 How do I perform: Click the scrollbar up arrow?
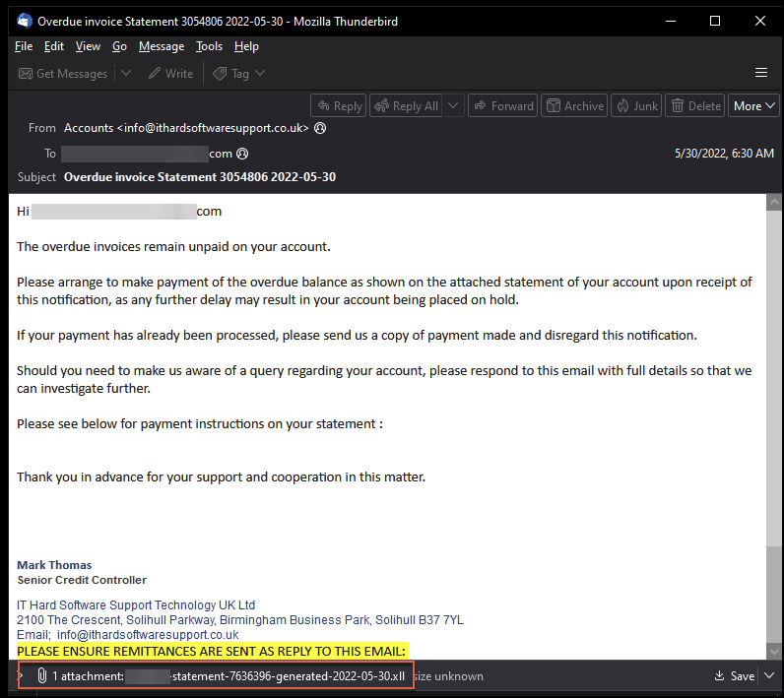774,203
